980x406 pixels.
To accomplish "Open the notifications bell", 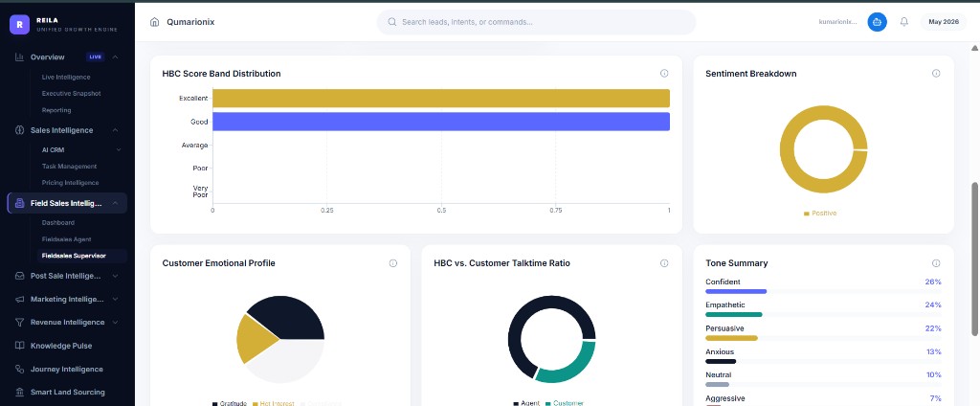I will pos(903,22).
